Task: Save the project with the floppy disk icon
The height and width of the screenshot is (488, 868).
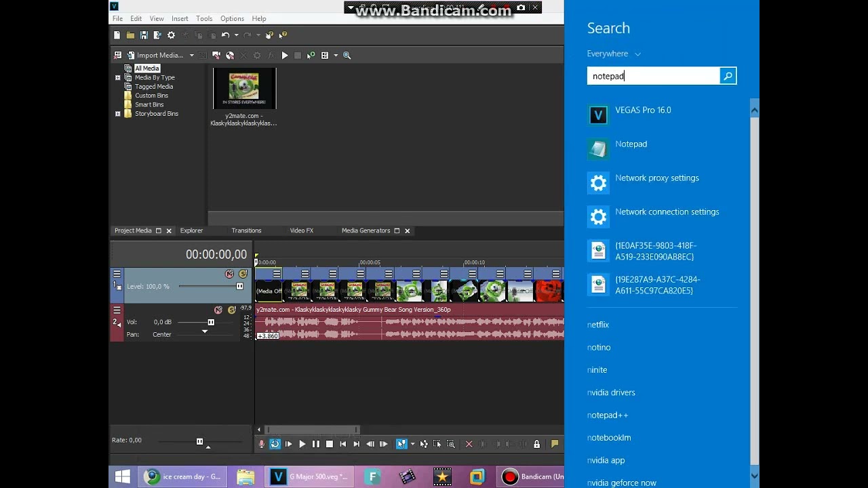Action: click(144, 35)
